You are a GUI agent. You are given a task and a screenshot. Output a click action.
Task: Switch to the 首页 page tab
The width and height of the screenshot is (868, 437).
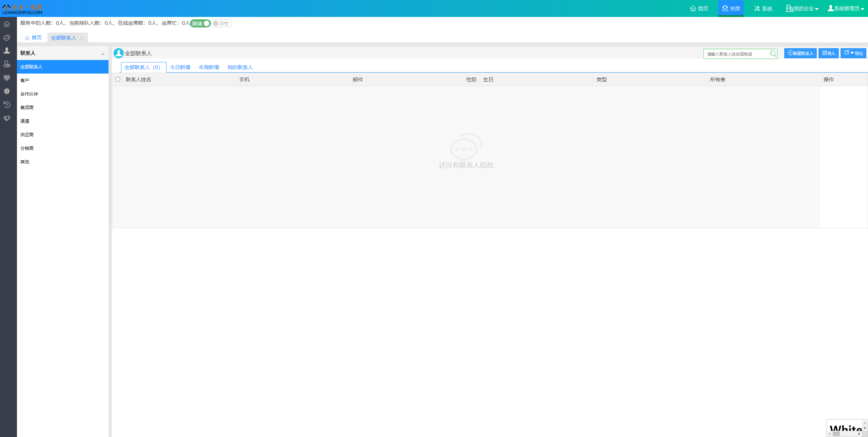(33, 38)
